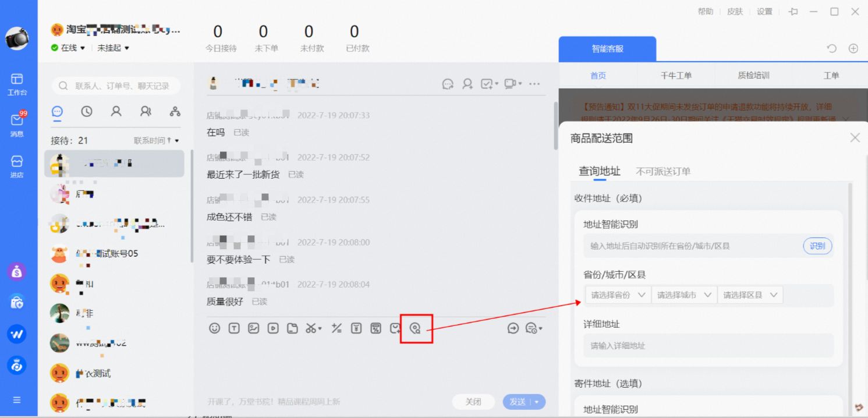Select the organization tree tab icon

point(175,111)
